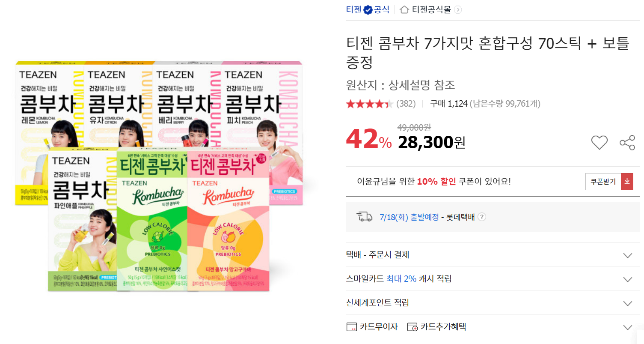Open the 티젠공식몰 store link

(x=431, y=9)
